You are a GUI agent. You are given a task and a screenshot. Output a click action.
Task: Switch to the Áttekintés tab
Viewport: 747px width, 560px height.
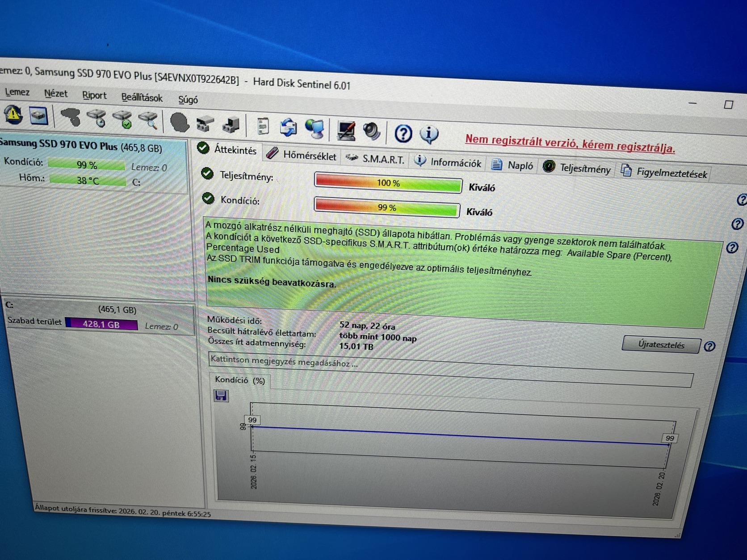(228, 150)
